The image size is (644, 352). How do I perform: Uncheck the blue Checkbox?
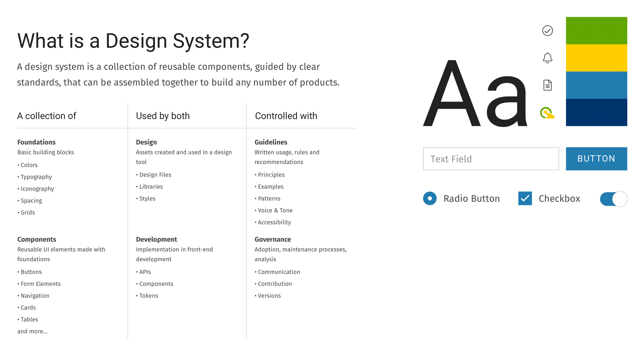pos(525,198)
